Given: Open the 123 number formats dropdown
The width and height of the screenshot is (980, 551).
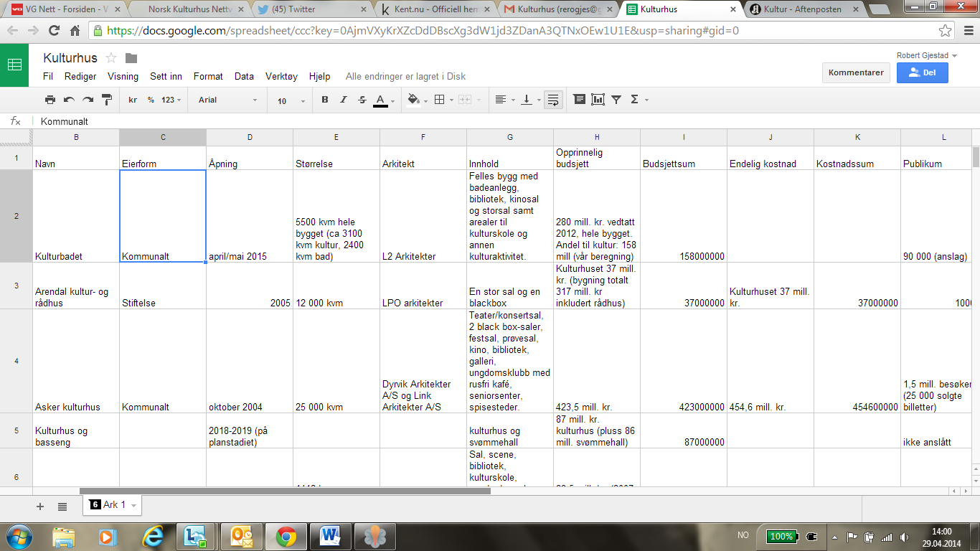Looking at the screenshot, I should click(171, 100).
